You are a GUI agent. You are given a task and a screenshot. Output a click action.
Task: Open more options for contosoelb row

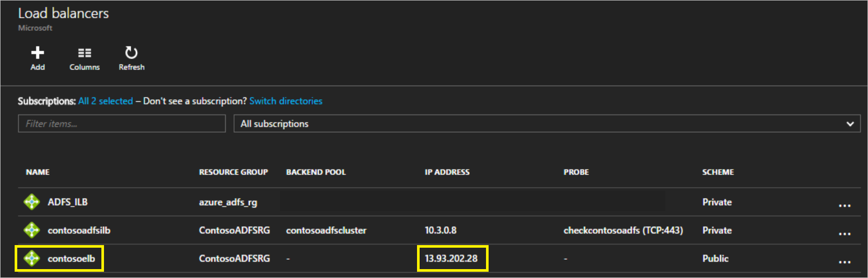click(844, 262)
